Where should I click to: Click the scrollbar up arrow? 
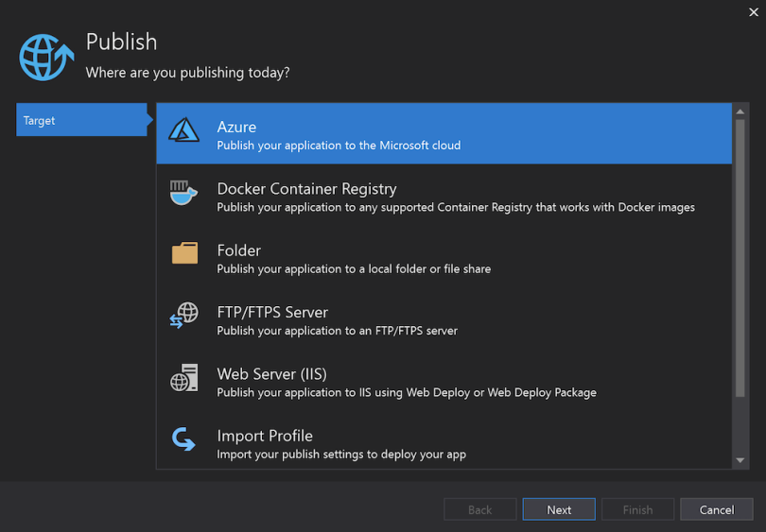pos(740,112)
